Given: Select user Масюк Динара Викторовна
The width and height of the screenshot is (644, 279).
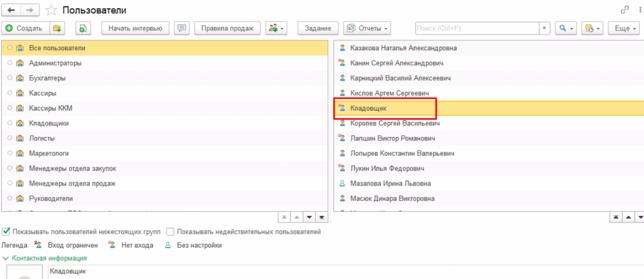Looking at the screenshot, I should pyautogui.click(x=489, y=199).
